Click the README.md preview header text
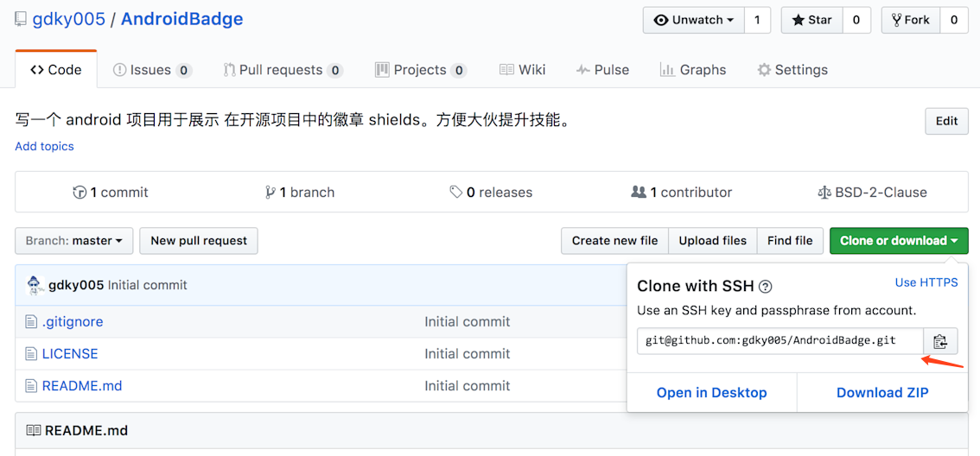The height and width of the screenshot is (456, 980). pos(86,431)
